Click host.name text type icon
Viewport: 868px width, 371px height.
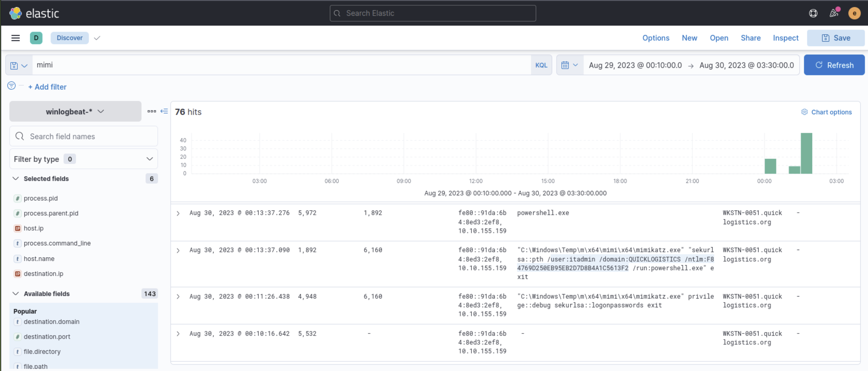click(17, 259)
